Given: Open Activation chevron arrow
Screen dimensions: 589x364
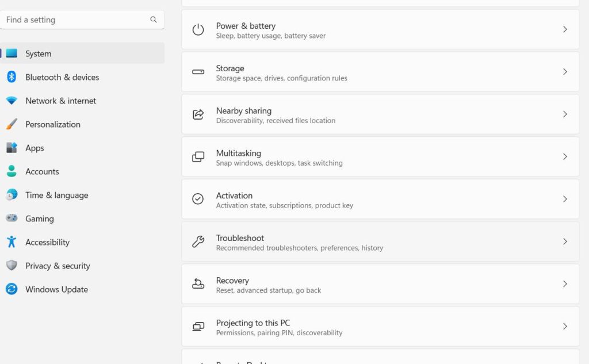Looking at the screenshot, I should click(565, 199).
